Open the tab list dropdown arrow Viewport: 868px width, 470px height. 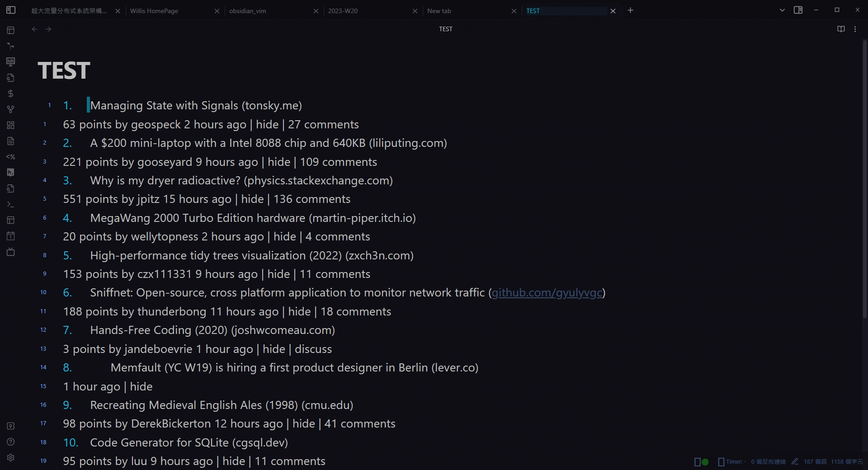(782, 10)
